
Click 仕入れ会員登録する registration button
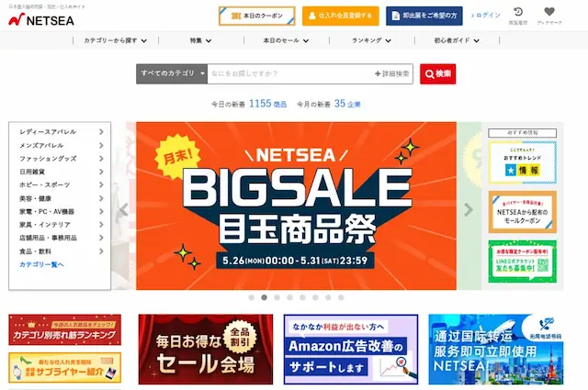tap(341, 16)
